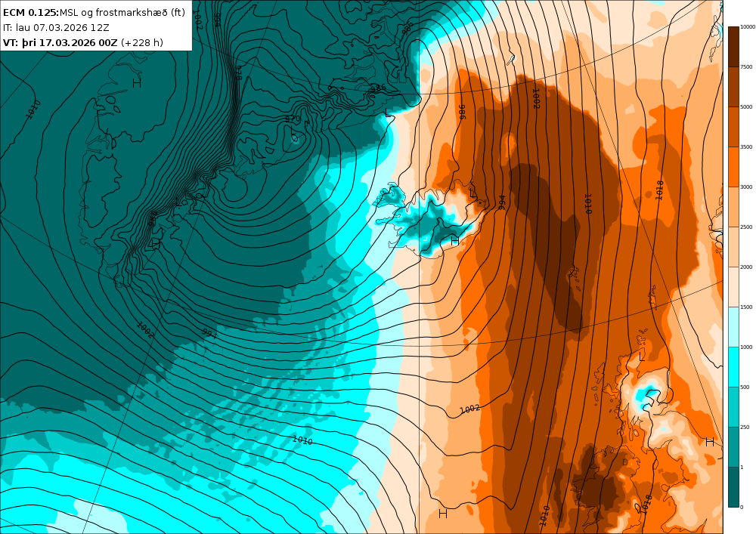This screenshot has height=534, width=756.
Task: Click the 1500 legend label
Action: pyautogui.click(x=746, y=307)
